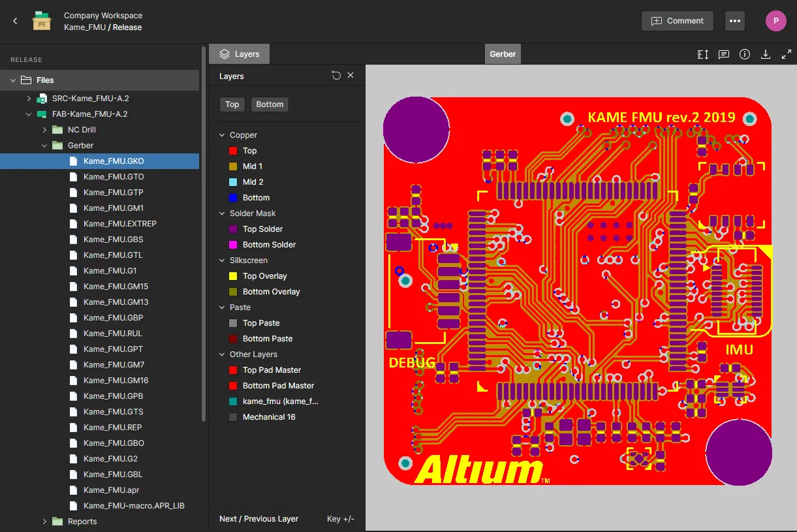Click the Next / Previous Layer label
Image resolution: width=797 pixels, height=532 pixels.
(258, 519)
